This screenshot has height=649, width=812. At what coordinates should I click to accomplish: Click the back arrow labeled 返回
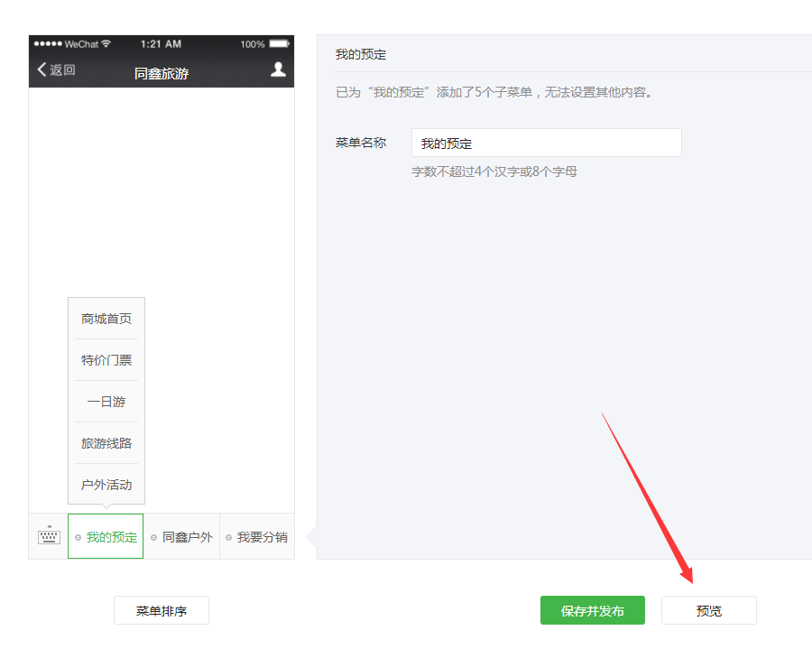(56, 70)
